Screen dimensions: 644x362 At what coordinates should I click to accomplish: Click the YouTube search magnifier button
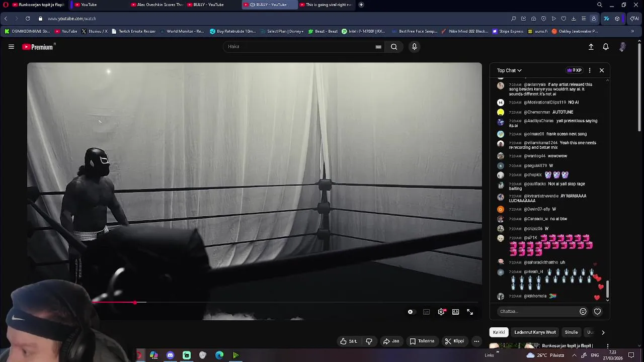394,47
